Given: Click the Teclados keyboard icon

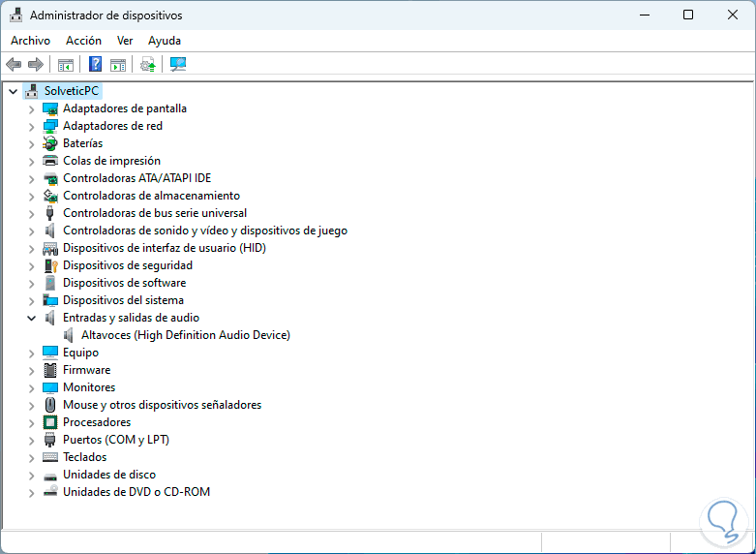Looking at the screenshot, I should 50,457.
